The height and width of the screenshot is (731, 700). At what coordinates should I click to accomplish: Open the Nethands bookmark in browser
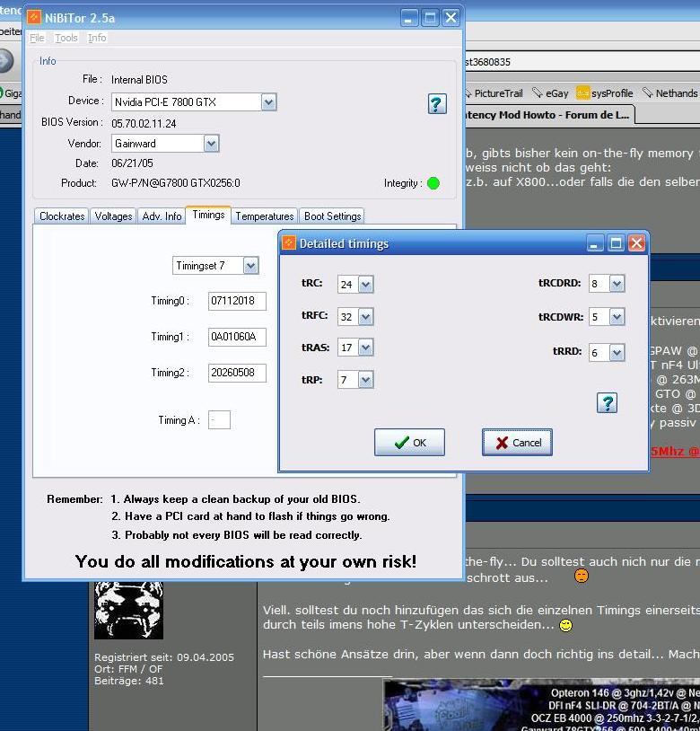pos(670,93)
